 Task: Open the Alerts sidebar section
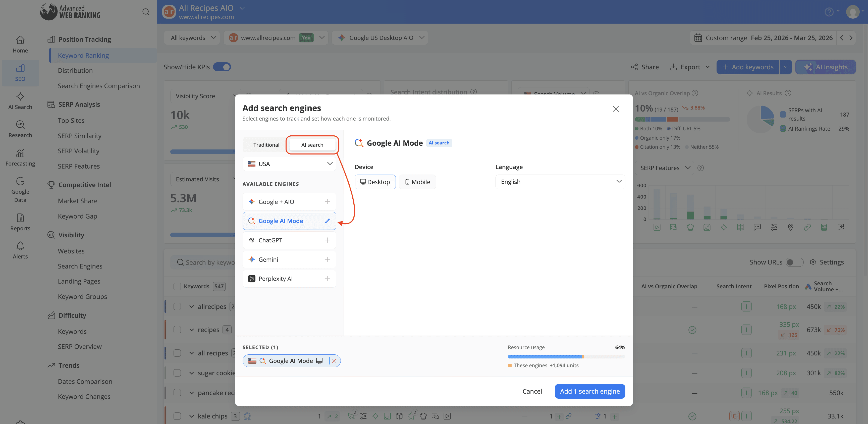point(20,251)
